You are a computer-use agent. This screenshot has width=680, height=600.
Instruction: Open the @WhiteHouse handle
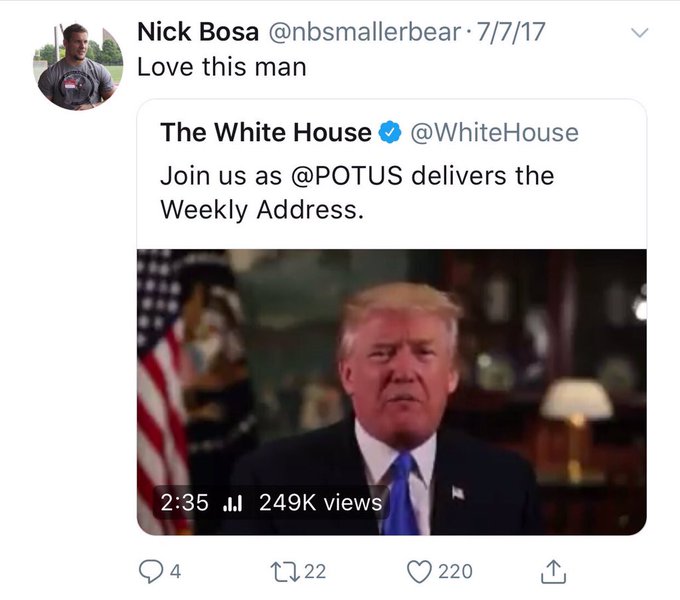click(x=494, y=132)
